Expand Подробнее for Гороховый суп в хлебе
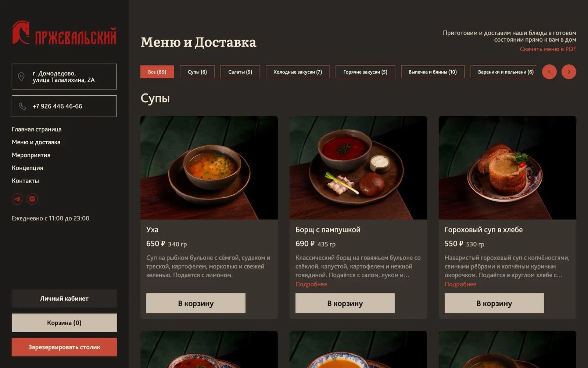The height and width of the screenshot is (368, 588). 460,284
